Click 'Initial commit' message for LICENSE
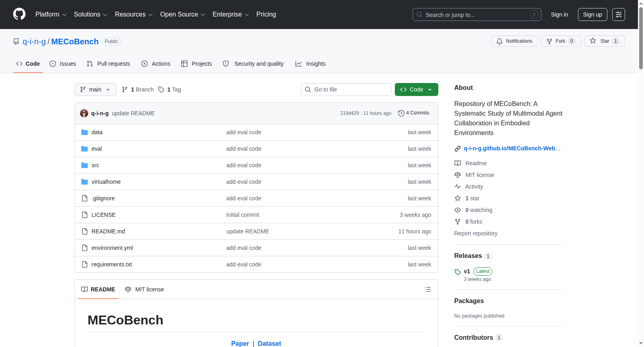The height and width of the screenshot is (347, 644). tap(243, 215)
